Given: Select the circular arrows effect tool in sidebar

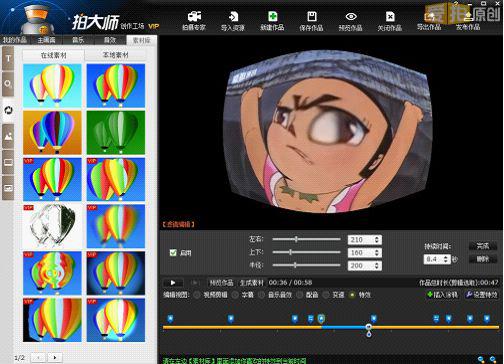Looking at the screenshot, I should coord(8,110).
